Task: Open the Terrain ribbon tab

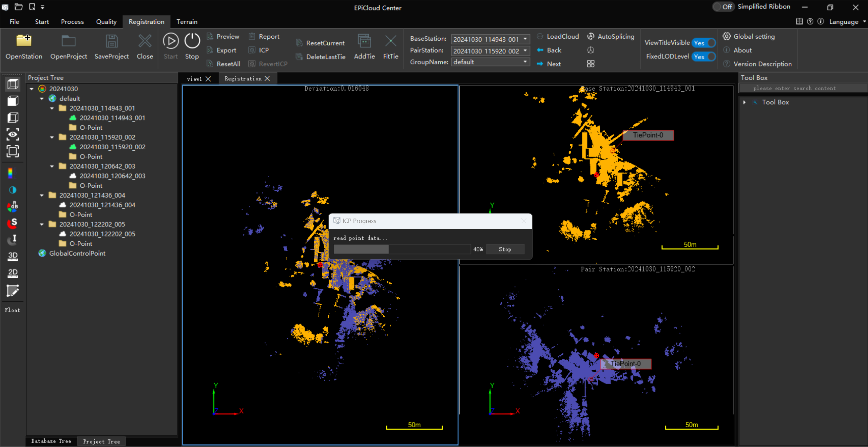Action: (x=187, y=22)
